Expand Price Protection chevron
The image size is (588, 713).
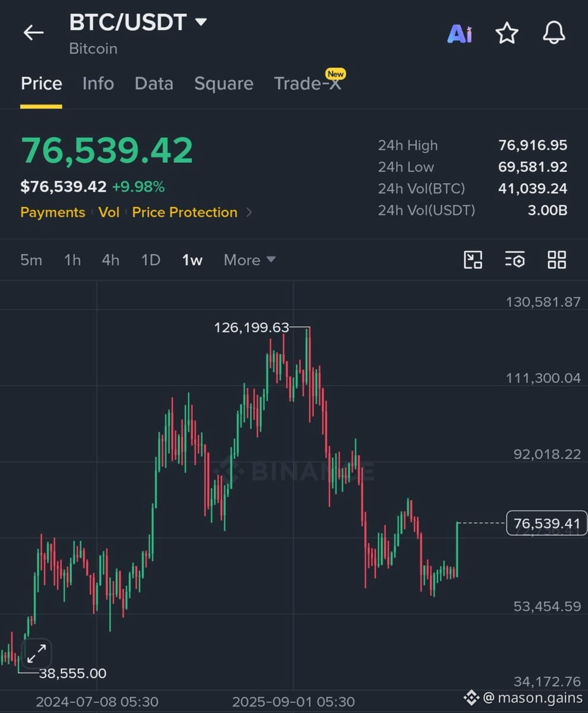coord(249,212)
